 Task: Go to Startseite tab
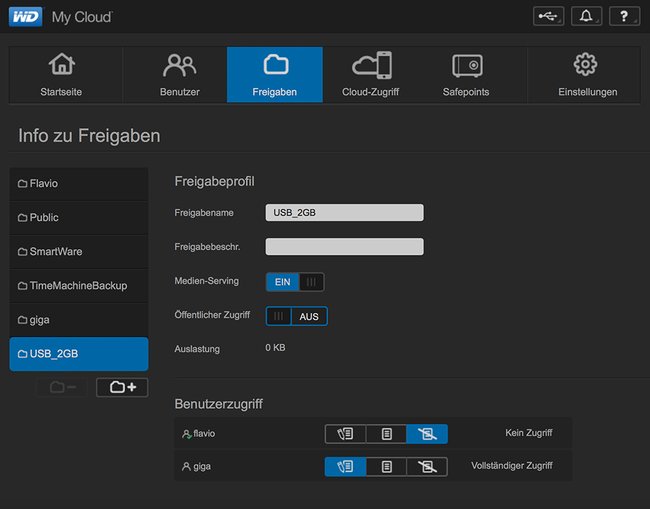pyautogui.click(x=61, y=75)
